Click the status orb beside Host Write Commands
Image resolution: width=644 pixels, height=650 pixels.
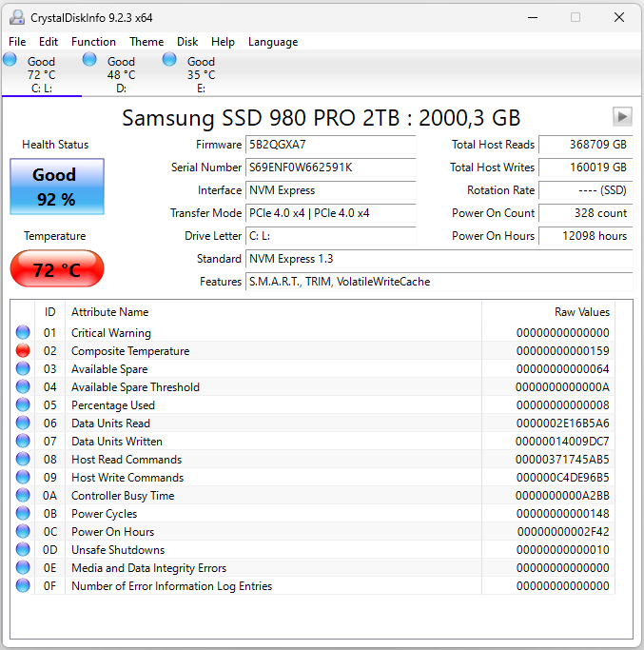[x=23, y=477]
